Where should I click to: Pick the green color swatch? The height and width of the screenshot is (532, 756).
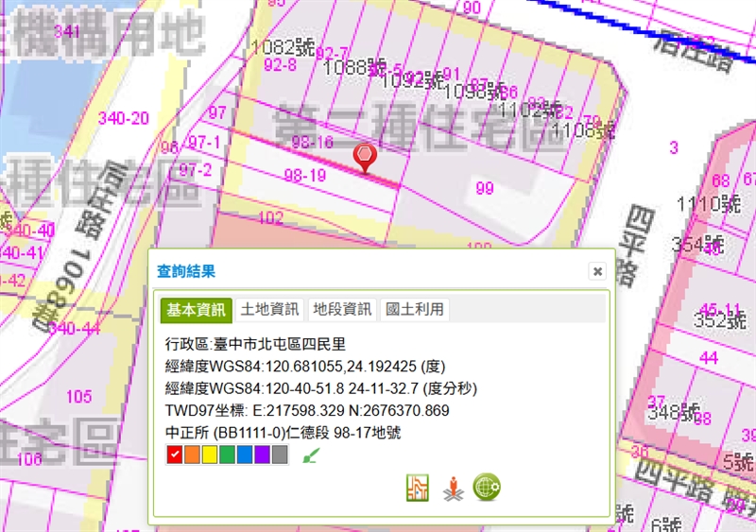[x=227, y=455]
